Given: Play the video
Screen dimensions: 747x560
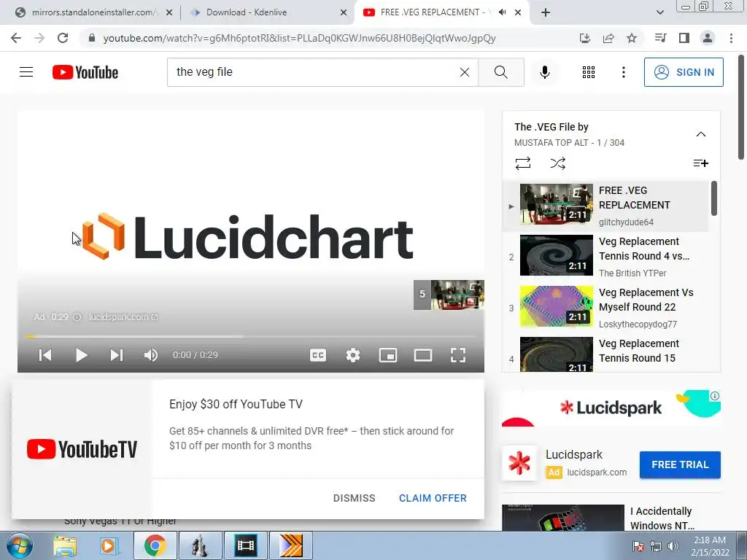Looking at the screenshot, I should (81, 355).
